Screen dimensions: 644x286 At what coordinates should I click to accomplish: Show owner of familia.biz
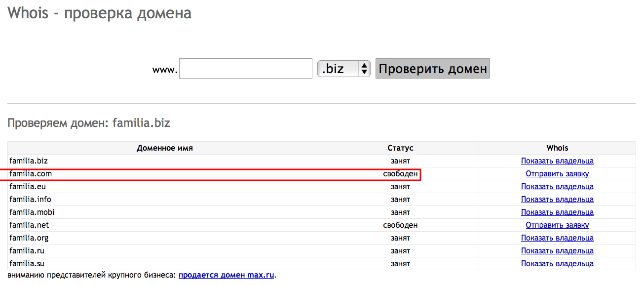click(557, 161)
